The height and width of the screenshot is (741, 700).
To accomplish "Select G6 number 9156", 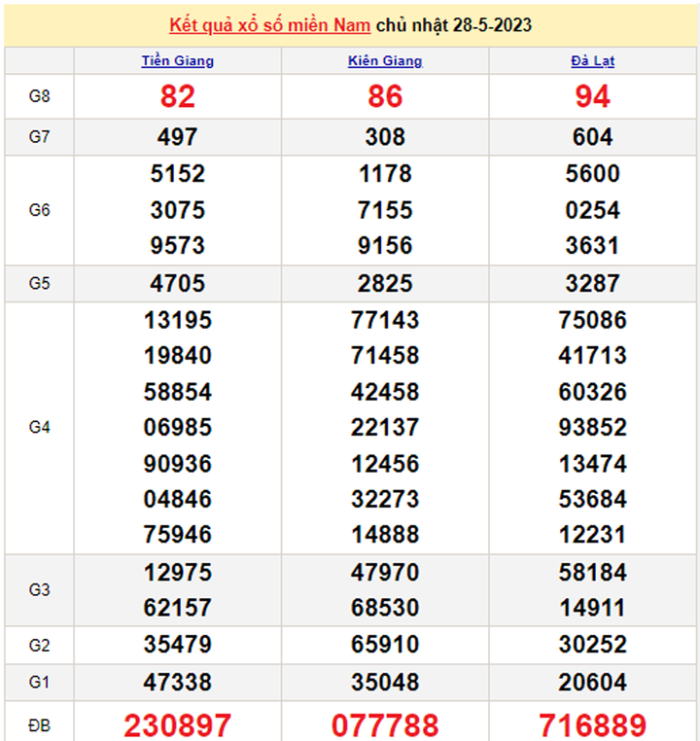I will (x=385, y=245).
